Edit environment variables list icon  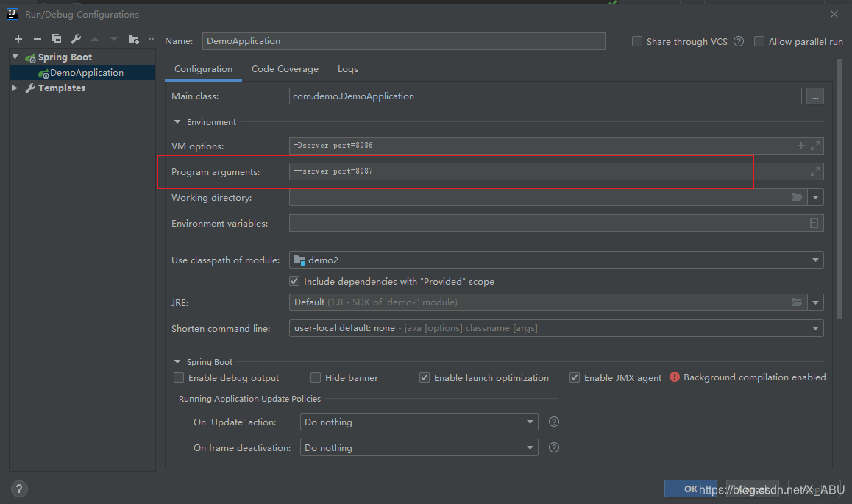814,223
